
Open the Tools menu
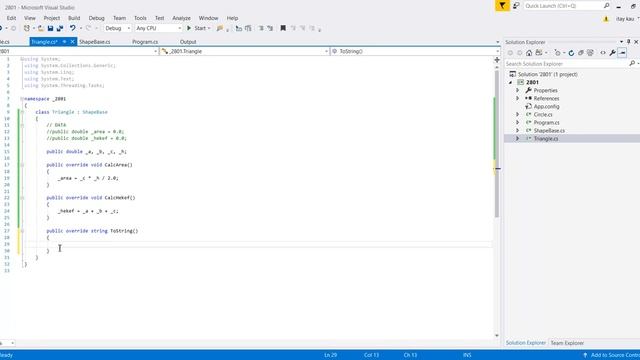point(140,18)
